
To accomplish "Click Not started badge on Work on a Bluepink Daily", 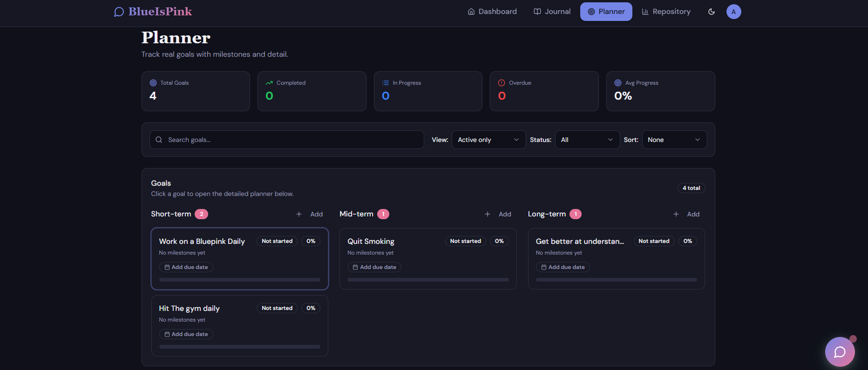I will [277, 241].
